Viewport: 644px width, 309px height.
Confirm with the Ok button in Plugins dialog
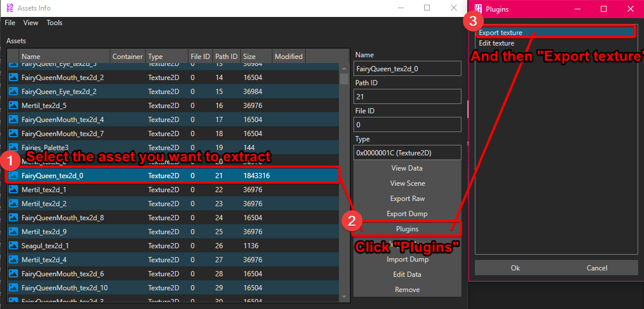coord(515,268)
